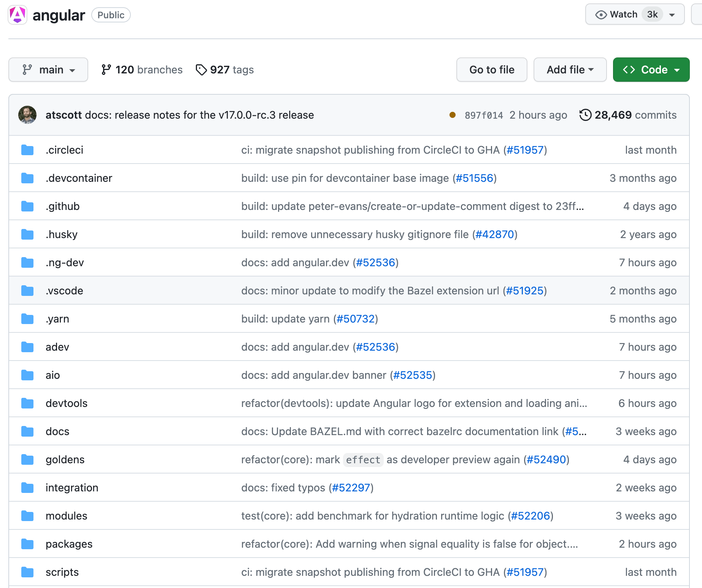Click the commit history clock icon
The image size is (702, 588).
(x=585, y=115)
